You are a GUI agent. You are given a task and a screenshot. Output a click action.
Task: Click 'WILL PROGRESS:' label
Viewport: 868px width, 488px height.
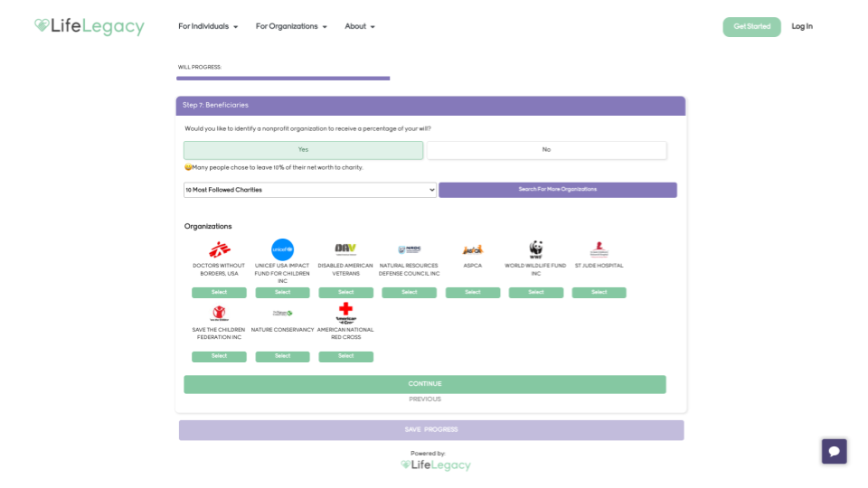(x=199, y=67)
